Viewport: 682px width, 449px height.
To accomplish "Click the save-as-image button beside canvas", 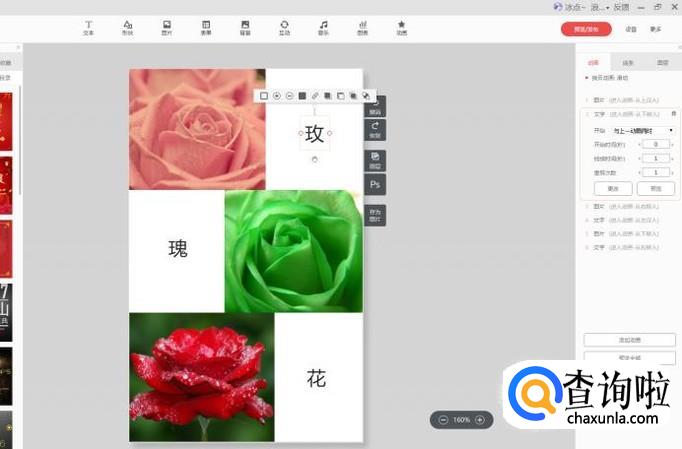I will (375, 215).
